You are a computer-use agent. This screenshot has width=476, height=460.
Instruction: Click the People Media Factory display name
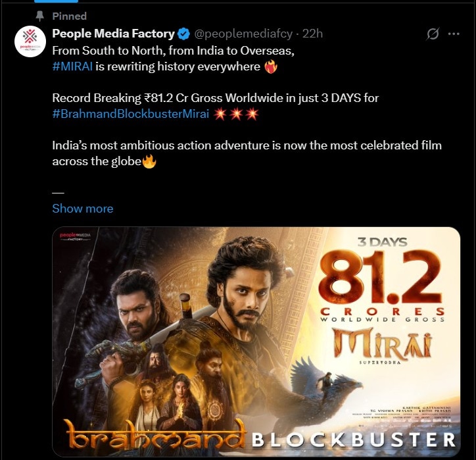(113, 34)
